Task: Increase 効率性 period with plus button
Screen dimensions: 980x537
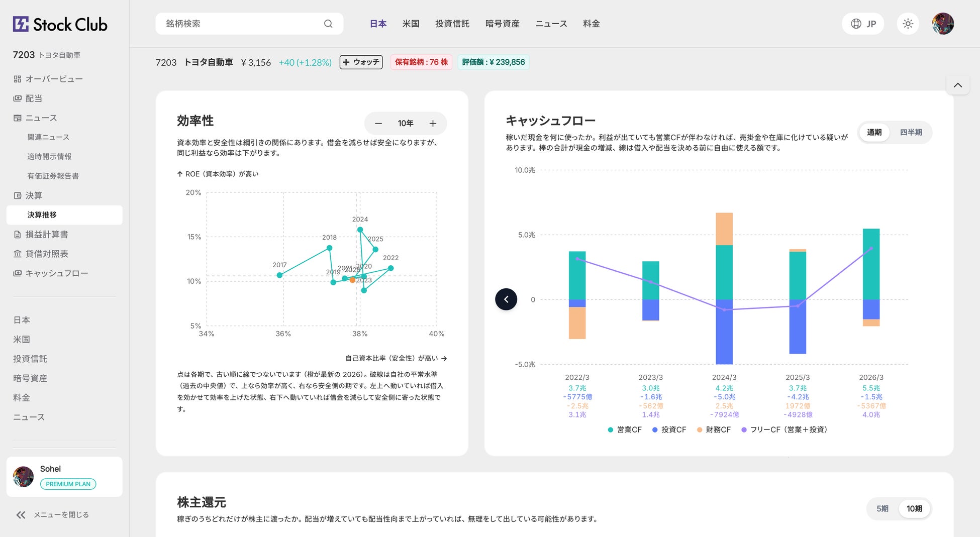Action: (x=433, y=124)
